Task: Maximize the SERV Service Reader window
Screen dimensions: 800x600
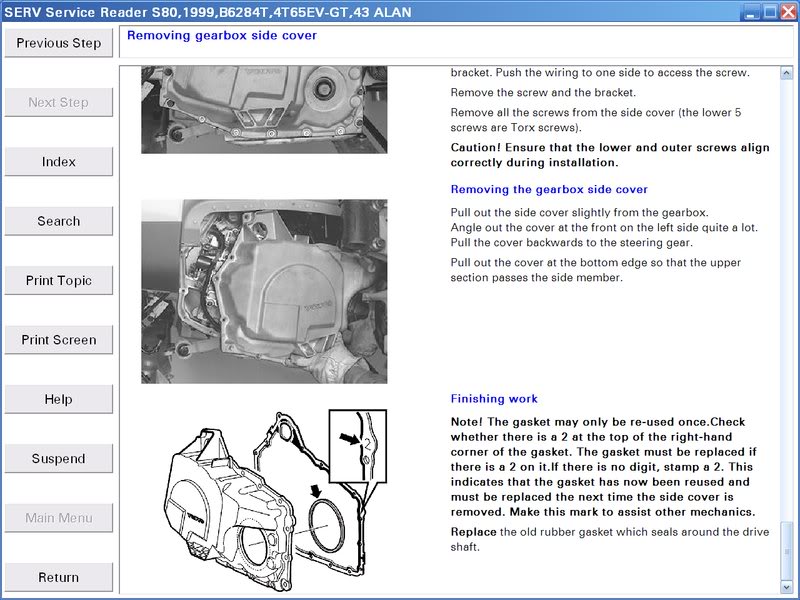Action: pyautogui.click(x=770, y=12)
